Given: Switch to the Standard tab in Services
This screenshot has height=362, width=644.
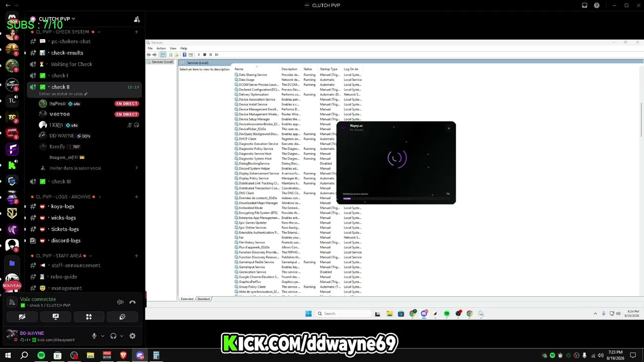Looking at the screenshot, I should 203,299.
